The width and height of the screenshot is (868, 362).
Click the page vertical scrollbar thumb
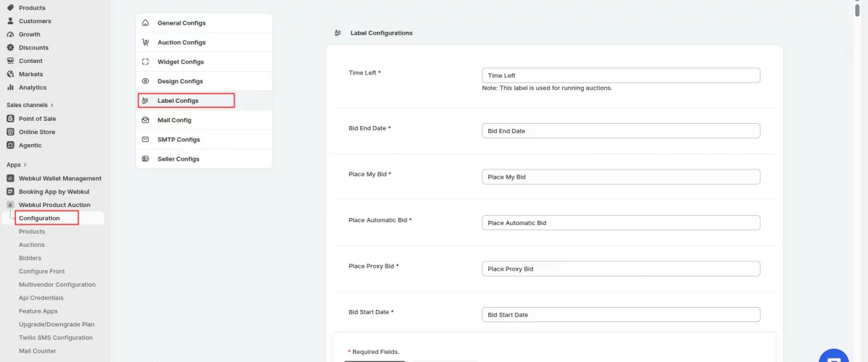click(857, 9)
